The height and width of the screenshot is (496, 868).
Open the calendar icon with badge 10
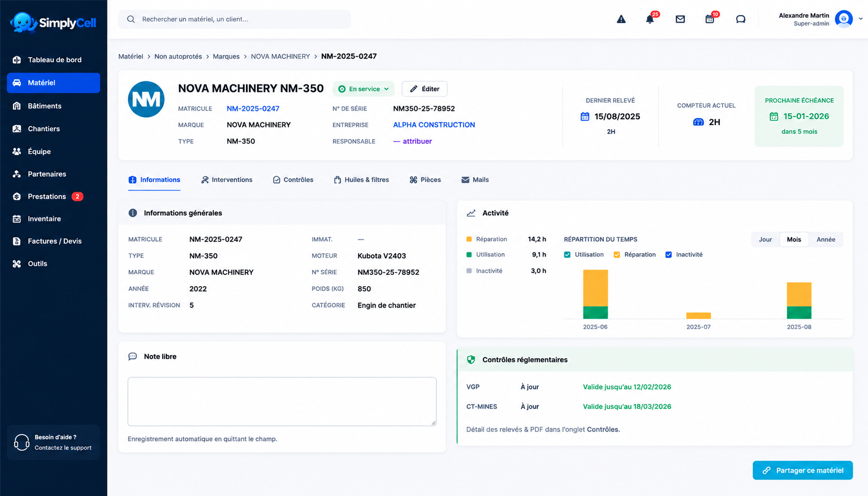click(x=709, y=19)
